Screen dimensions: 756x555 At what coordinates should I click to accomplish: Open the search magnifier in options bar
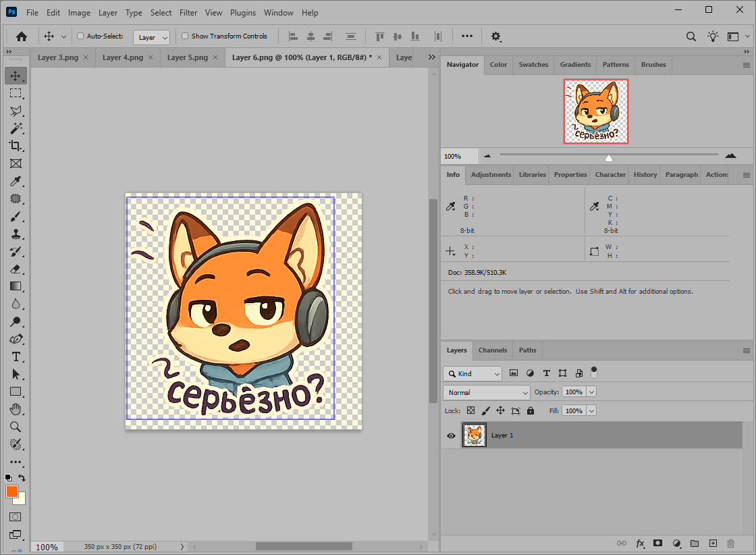[691, 36]
